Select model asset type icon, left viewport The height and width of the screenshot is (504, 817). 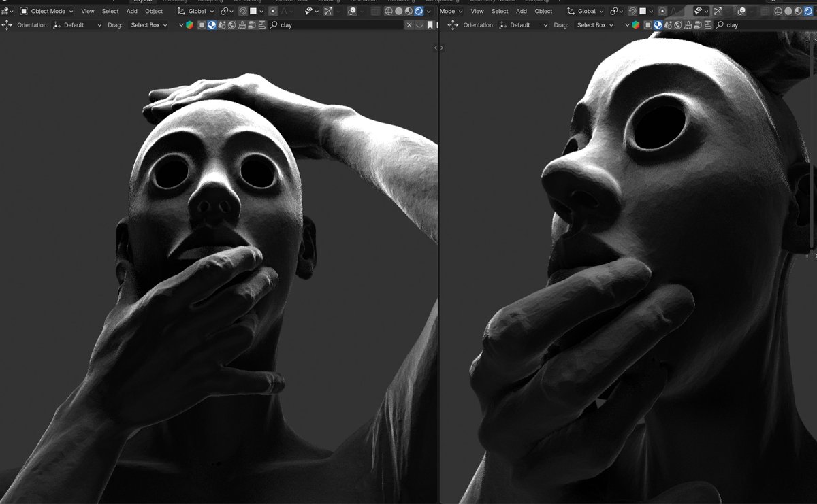click(202, 25)
